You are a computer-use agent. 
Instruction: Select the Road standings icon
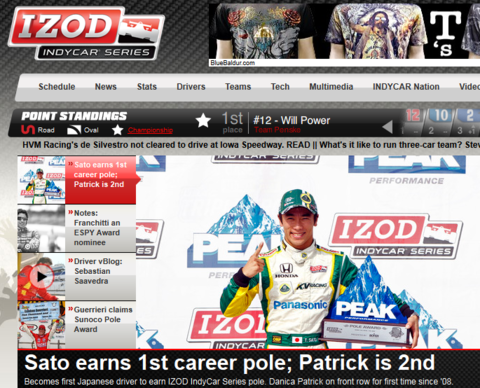pos(28,130)
